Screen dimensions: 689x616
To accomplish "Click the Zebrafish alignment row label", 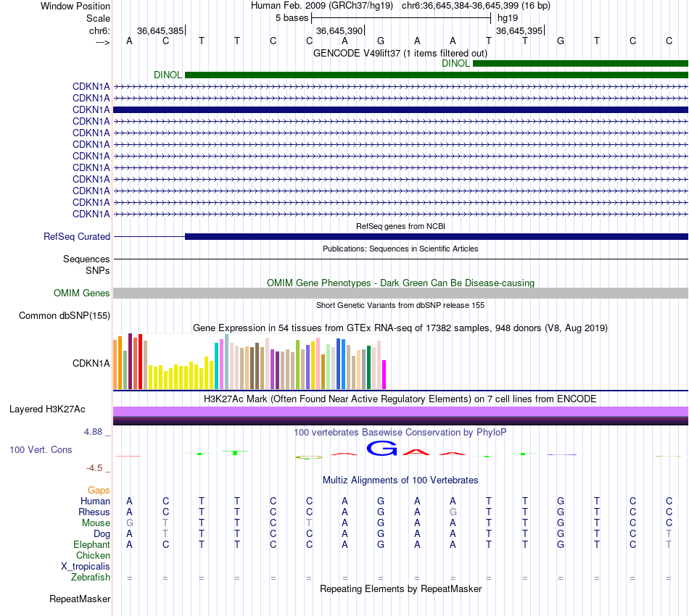I will click(x=91, y=578).
